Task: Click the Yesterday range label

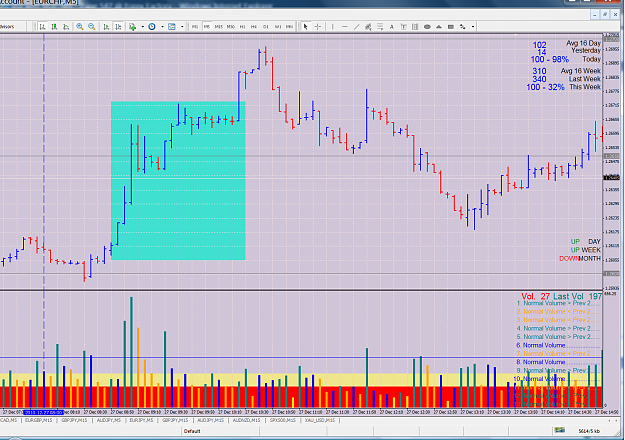Action: click(x=586, y=51)
